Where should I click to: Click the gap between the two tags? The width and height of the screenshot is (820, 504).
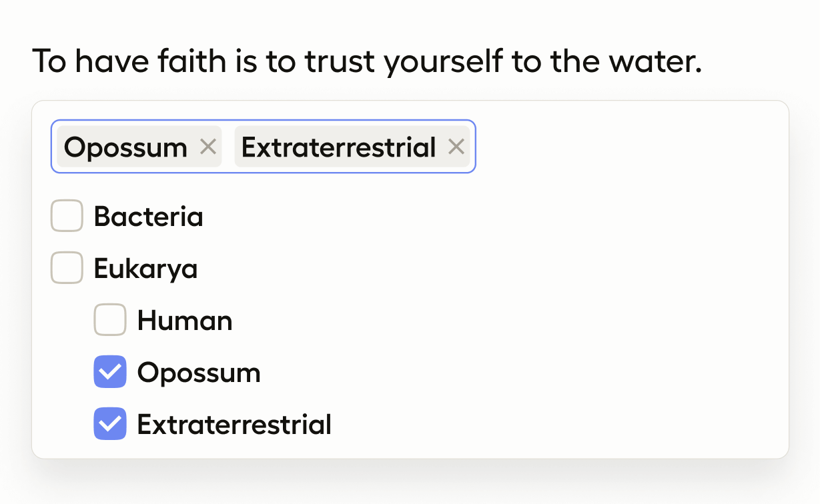(228, 147)
